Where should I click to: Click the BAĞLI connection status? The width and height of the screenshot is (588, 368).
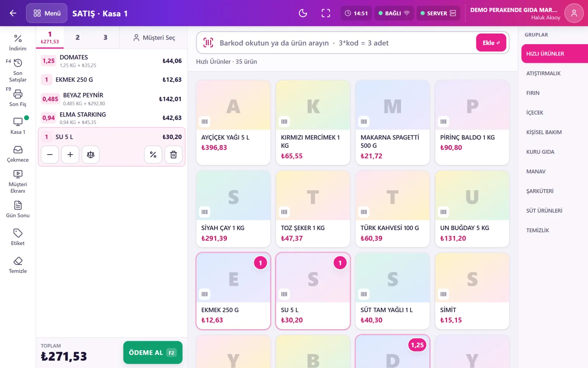394,13
